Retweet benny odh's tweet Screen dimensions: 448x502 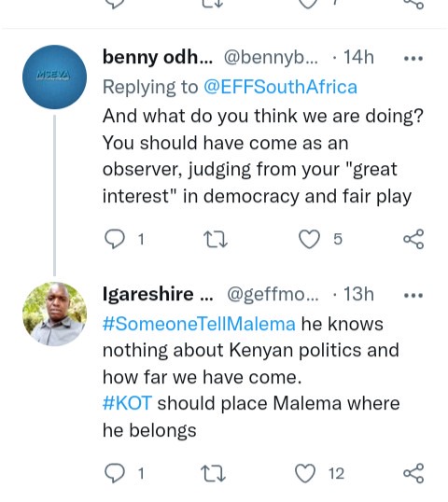point(216,240)
